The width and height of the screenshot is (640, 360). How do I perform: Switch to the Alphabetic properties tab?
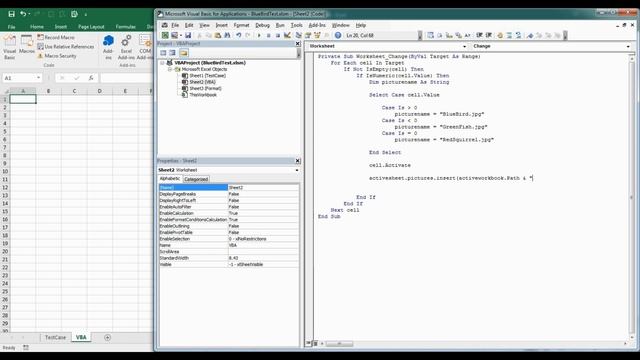tap(170, 179)
